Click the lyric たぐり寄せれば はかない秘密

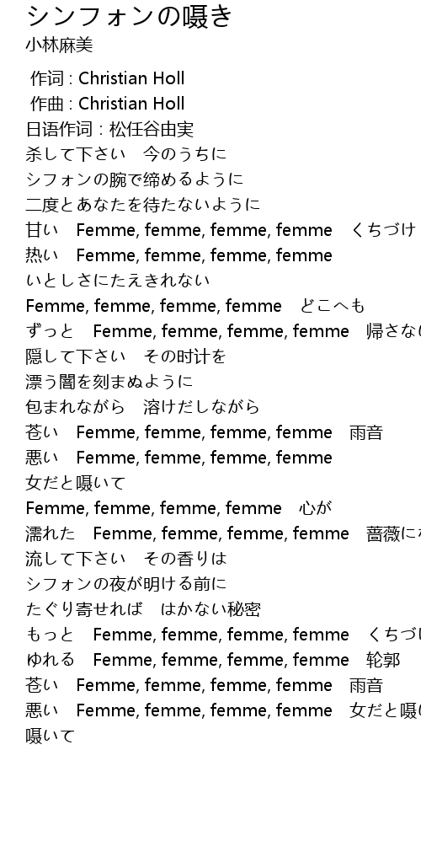[143, 609]
